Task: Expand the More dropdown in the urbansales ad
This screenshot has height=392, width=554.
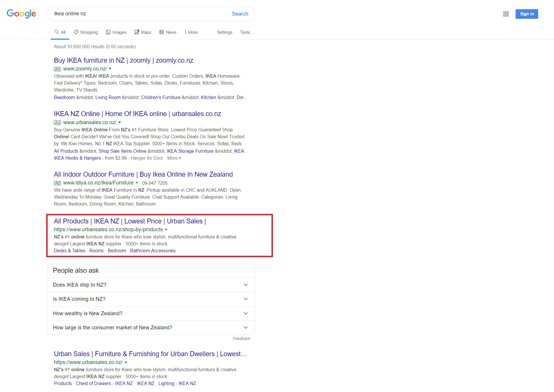Action: 174,158
